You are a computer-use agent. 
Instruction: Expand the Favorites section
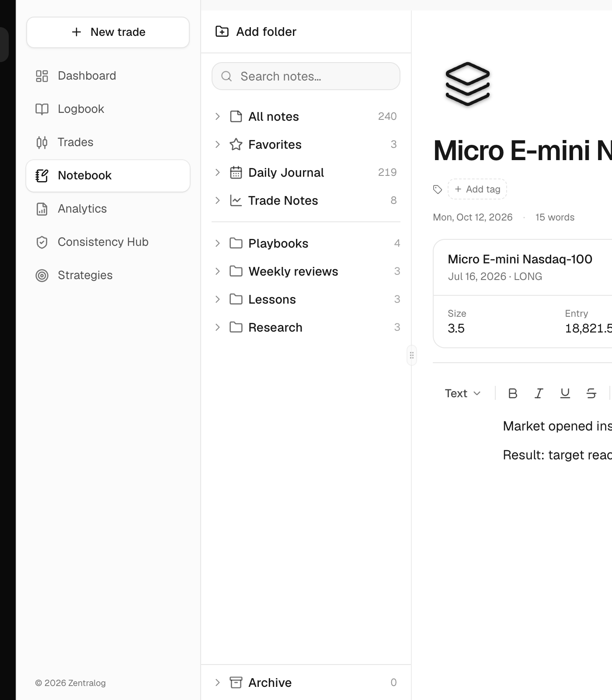coord(218,144)
